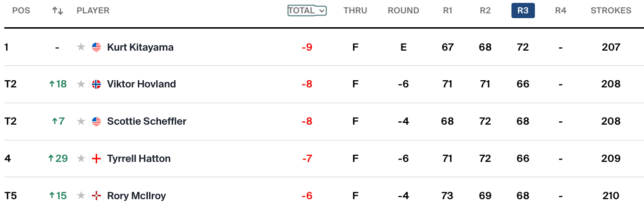Click the Norway flag beside Viktor Hovland

coord(97,84)
